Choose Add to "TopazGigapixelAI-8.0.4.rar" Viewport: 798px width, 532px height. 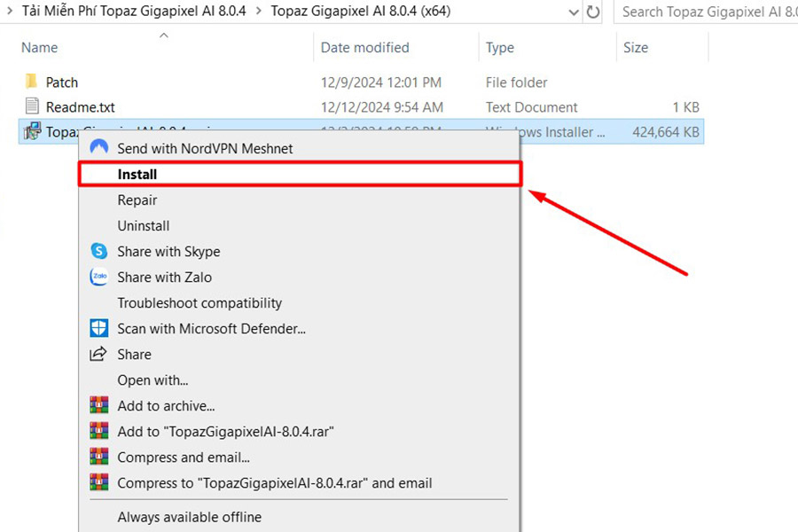point(300,432)
